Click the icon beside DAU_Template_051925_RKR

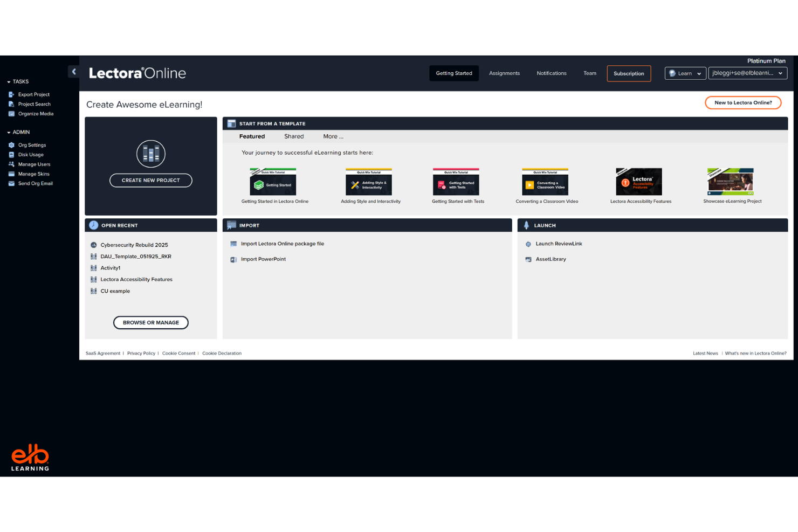pyautogui.click(x=94, y=257)
